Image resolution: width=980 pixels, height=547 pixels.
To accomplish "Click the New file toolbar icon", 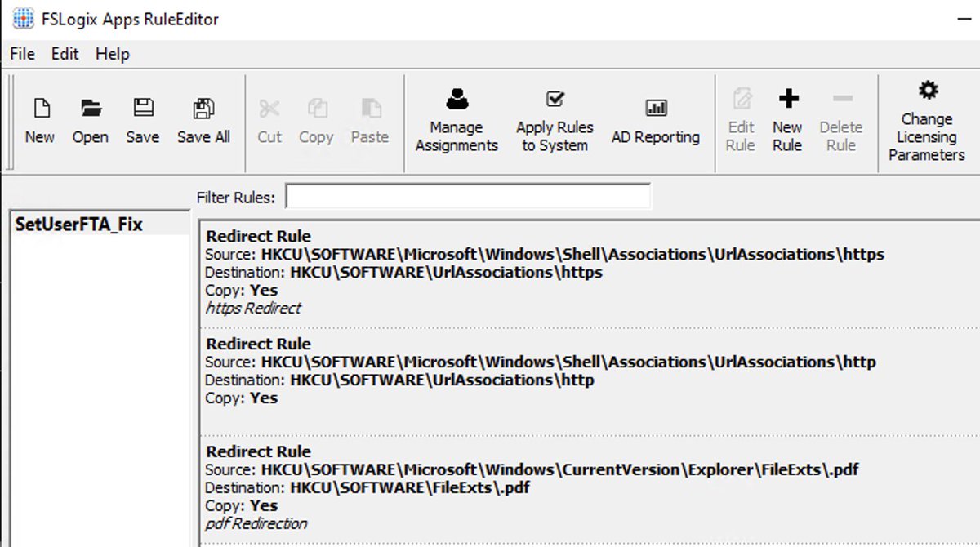I will click(x=40, y=108).
